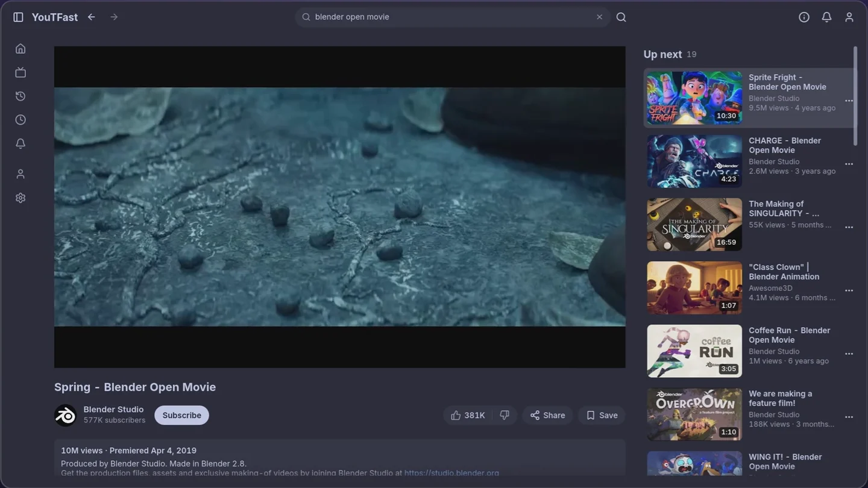Click the YouTFast logo text
This screenshot has height=488, width=868.
point(55,17)
